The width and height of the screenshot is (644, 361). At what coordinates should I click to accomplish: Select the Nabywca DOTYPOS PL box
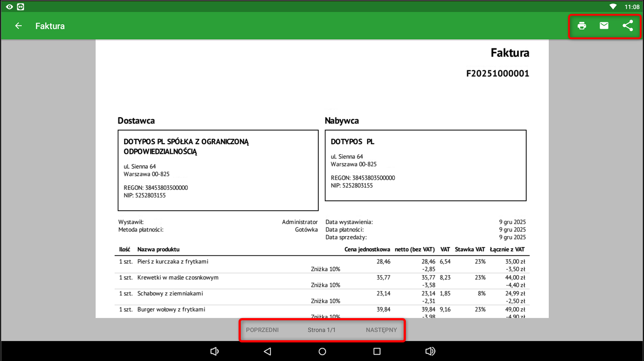(425, 165)
